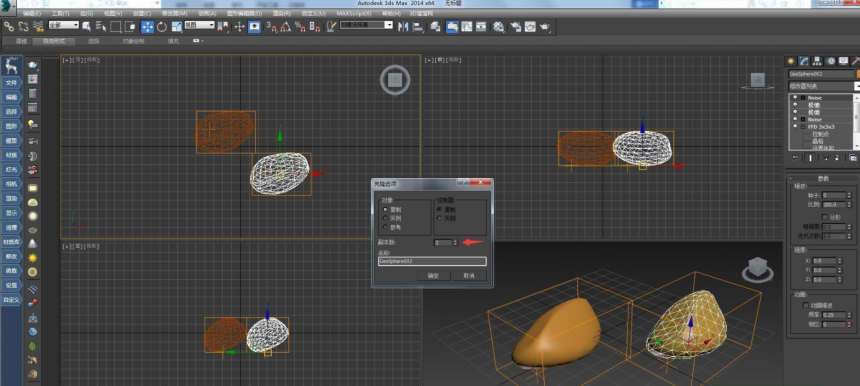This screenshot has width=860, height=386.
Task: Switch to the Freeform ribbon tab
Action: coord(54,41)
